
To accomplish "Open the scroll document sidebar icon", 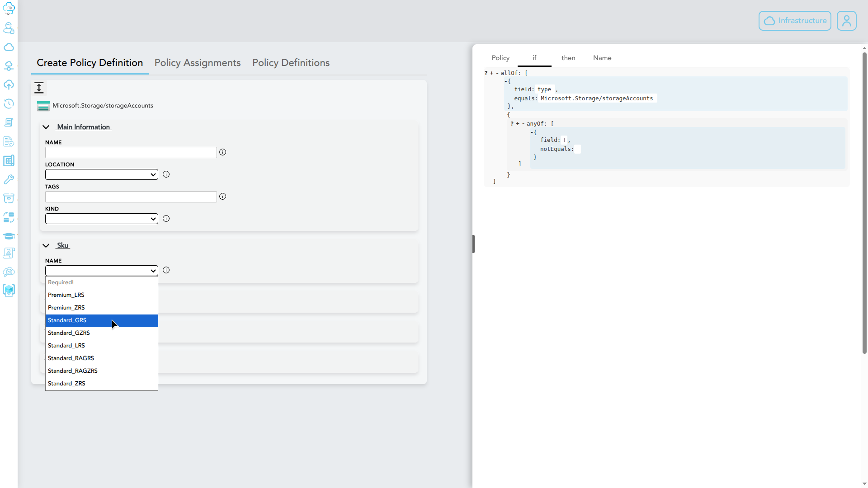I will 9,122.
